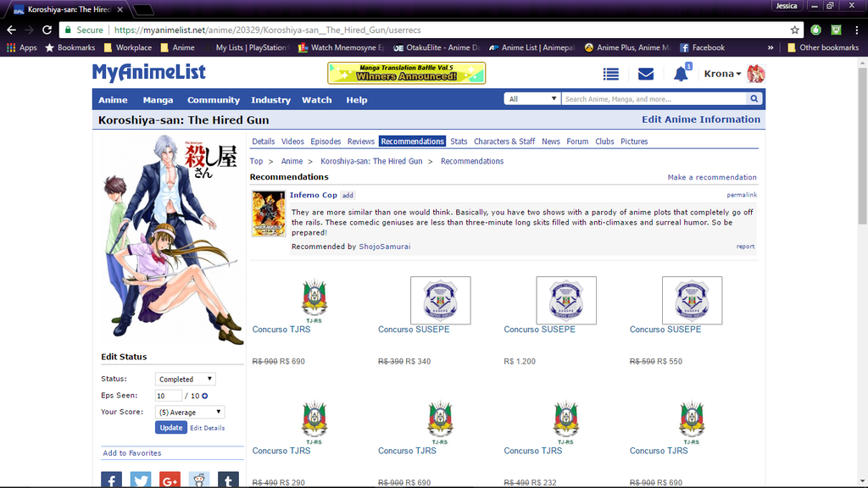Viewport: 868px width, 488px height.
Task: Open the MyAnimeList logo homepage
Action: (x=149, y=73)
